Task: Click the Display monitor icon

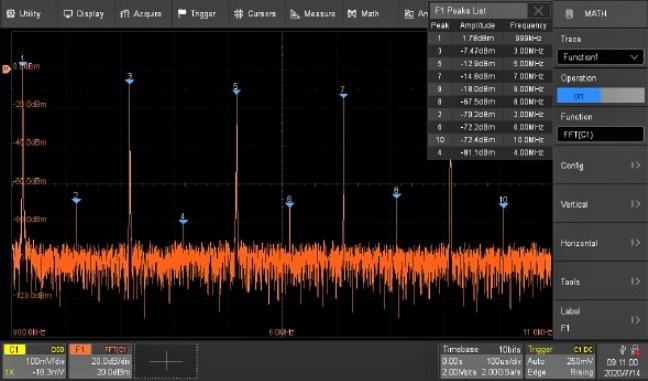Action: (x=68, y=14)
